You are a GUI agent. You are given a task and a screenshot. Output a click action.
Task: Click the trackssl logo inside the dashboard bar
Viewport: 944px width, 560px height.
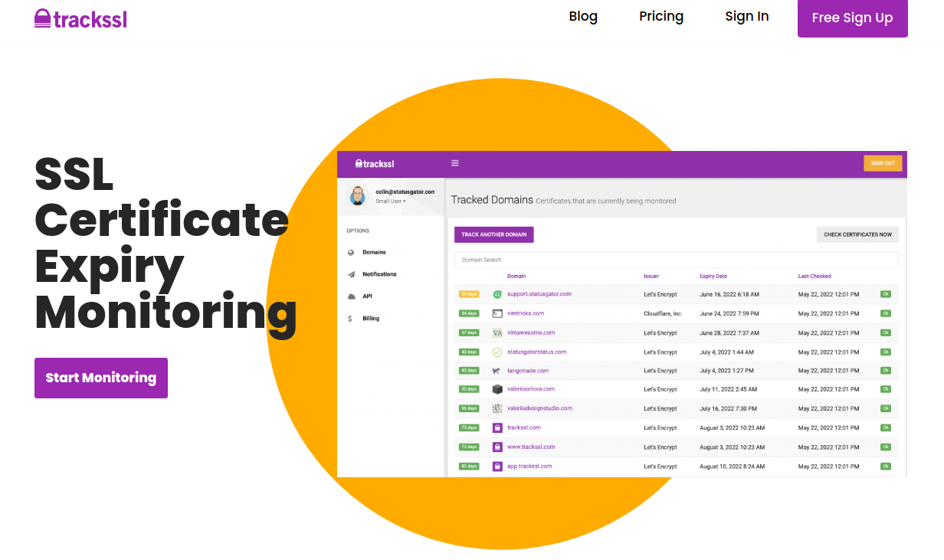[x=375, y=163]
